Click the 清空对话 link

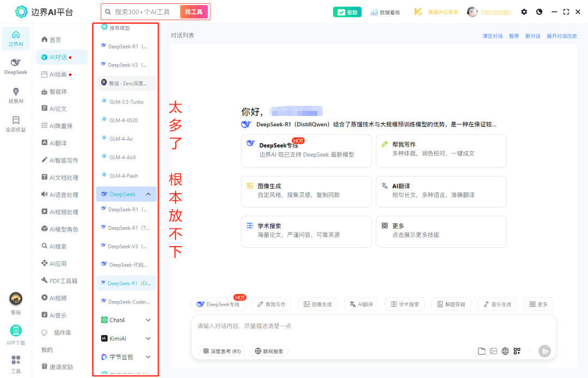pos(492,36)
